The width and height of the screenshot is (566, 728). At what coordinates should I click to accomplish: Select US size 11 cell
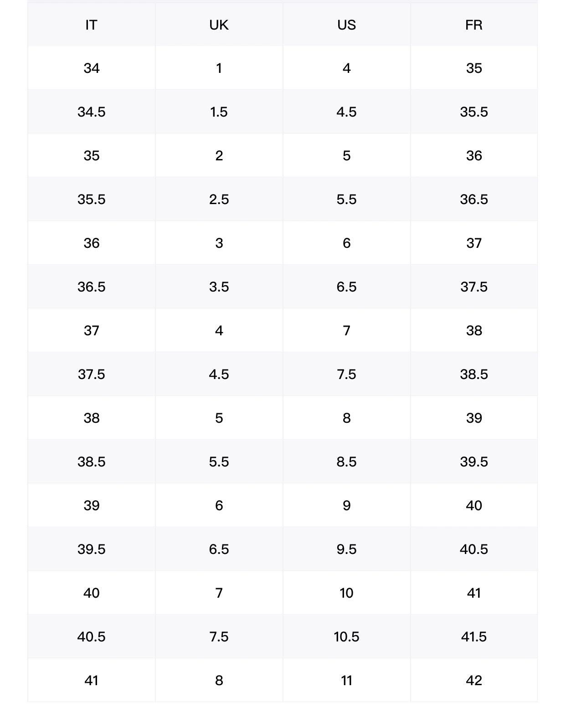point(346,681)
